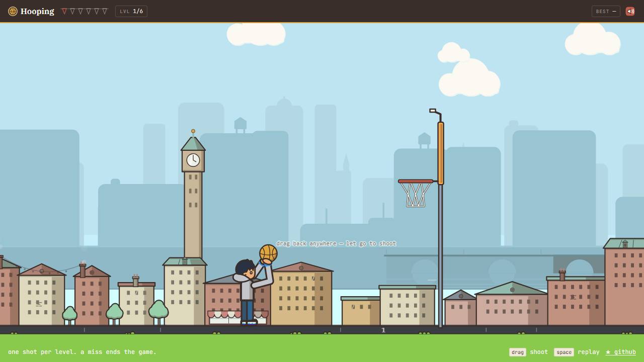Toggle the sound speaker button
Image resolution: width=644 pixels, height=362 pixels.
[x=630, y=11]
